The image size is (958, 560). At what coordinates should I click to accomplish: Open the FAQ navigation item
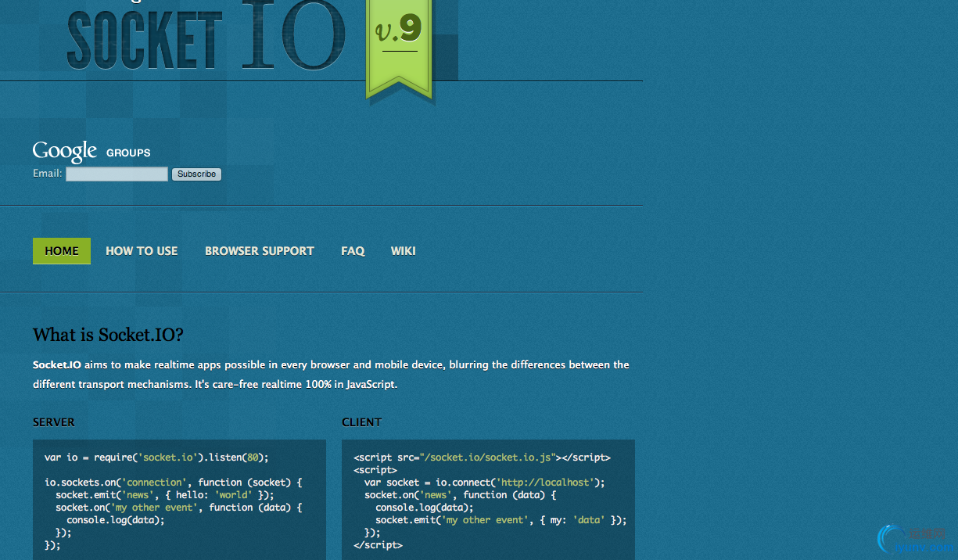point(353,251)
